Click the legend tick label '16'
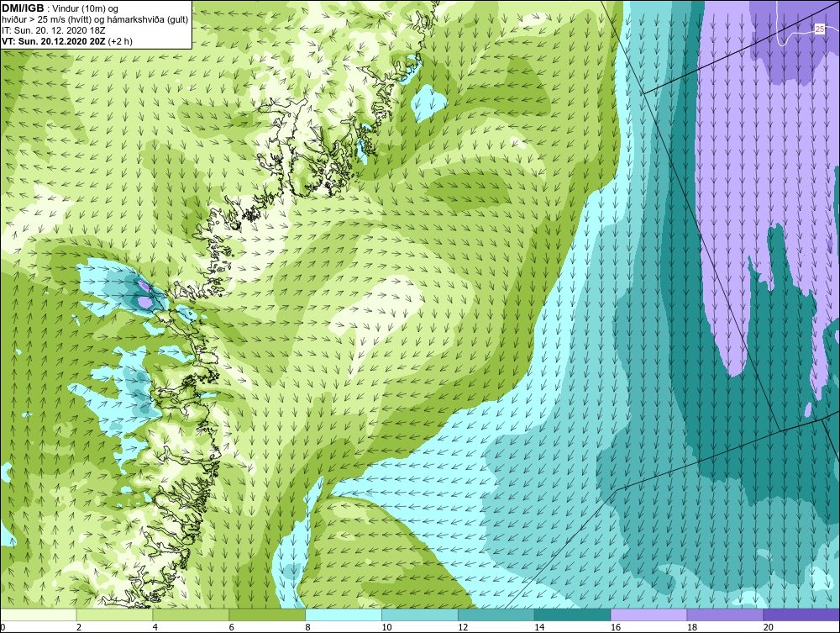 tap(616, 628)
